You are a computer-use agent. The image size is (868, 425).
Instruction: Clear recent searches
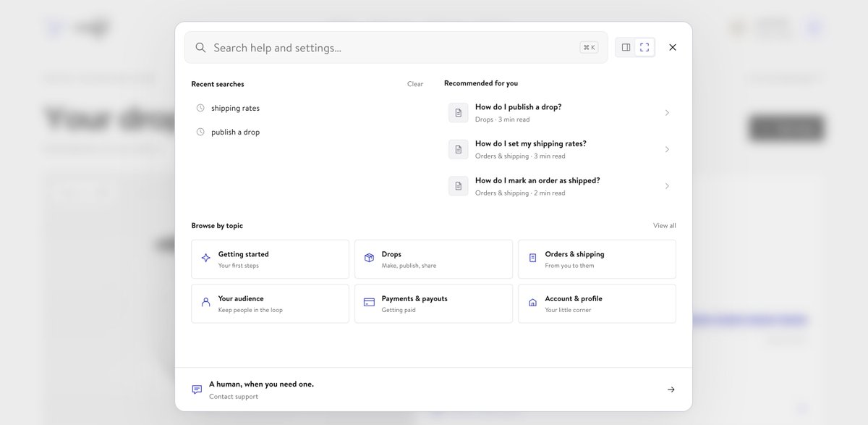415,84
